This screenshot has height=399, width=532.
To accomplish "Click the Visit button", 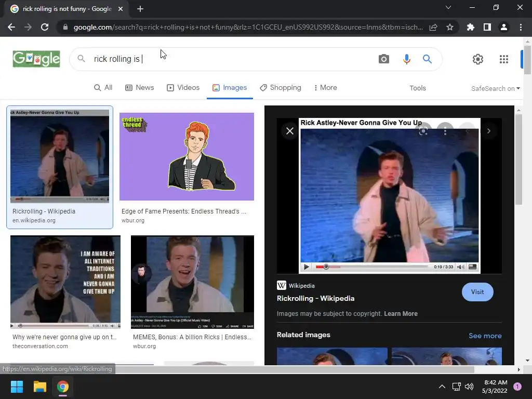I will [x=477, y=292].
